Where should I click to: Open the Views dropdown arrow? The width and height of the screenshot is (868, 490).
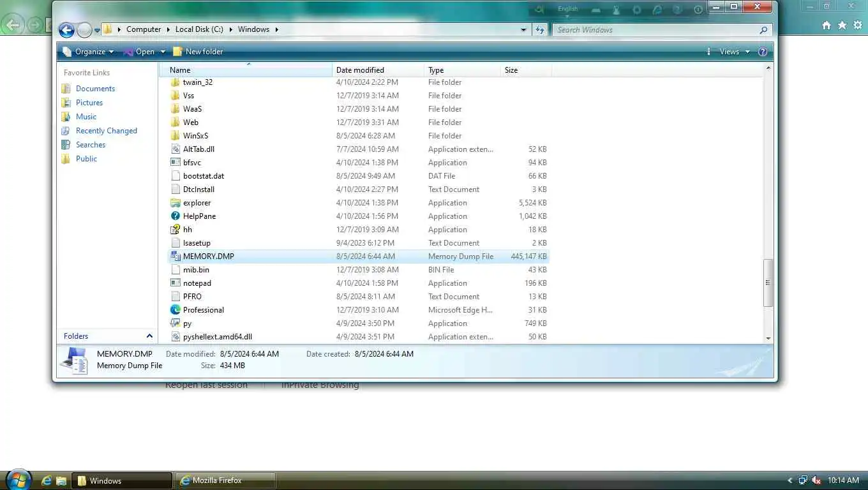[x=747, y=52]
